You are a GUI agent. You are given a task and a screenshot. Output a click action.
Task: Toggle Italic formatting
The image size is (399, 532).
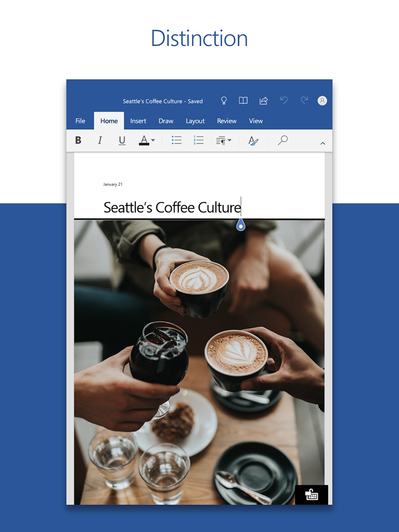[100, 140]
